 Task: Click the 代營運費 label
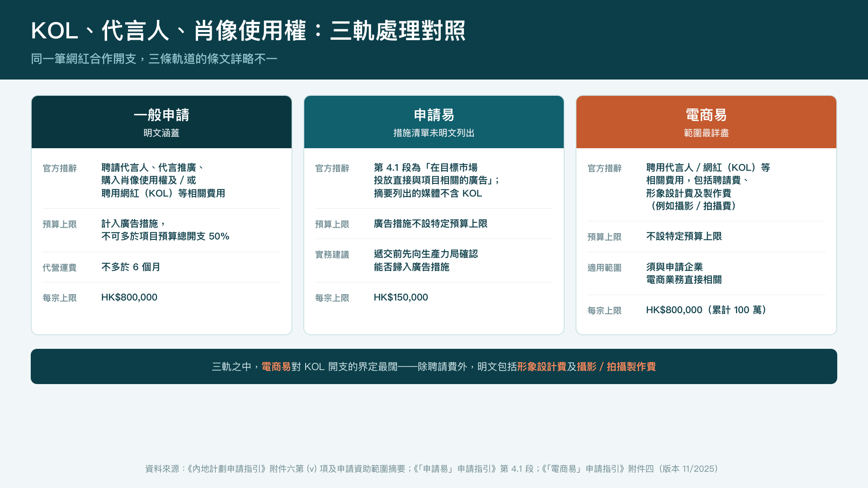(60, 267)
